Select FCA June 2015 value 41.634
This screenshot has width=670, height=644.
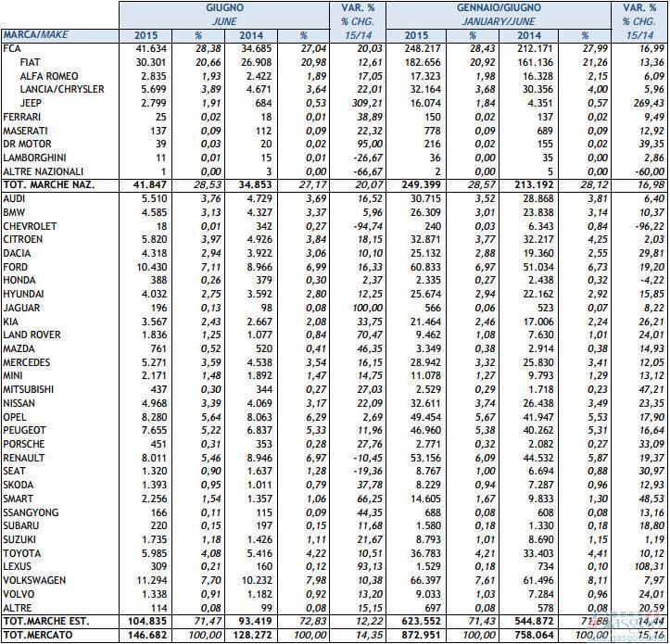point(151,48)
